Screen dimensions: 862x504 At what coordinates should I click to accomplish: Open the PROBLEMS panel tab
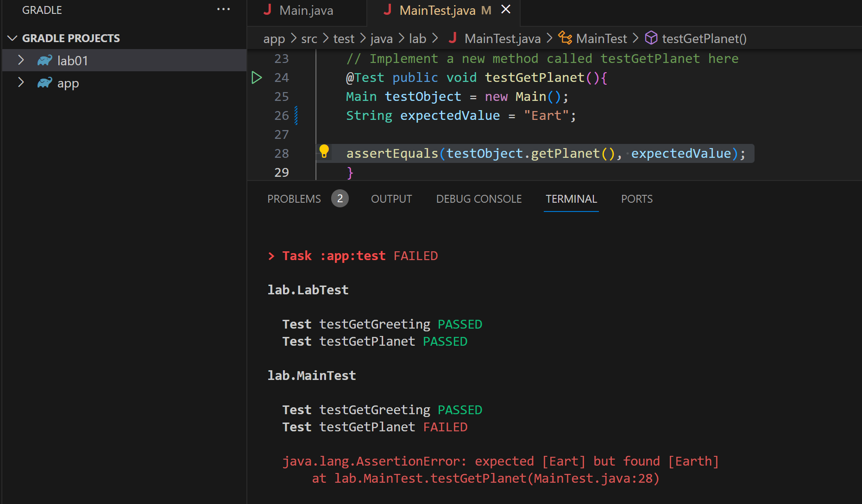click(x=294, y=199)
